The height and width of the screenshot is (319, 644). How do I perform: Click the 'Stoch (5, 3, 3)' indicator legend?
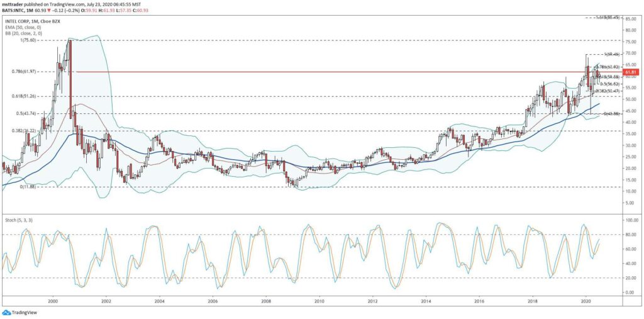coord(18,220)
